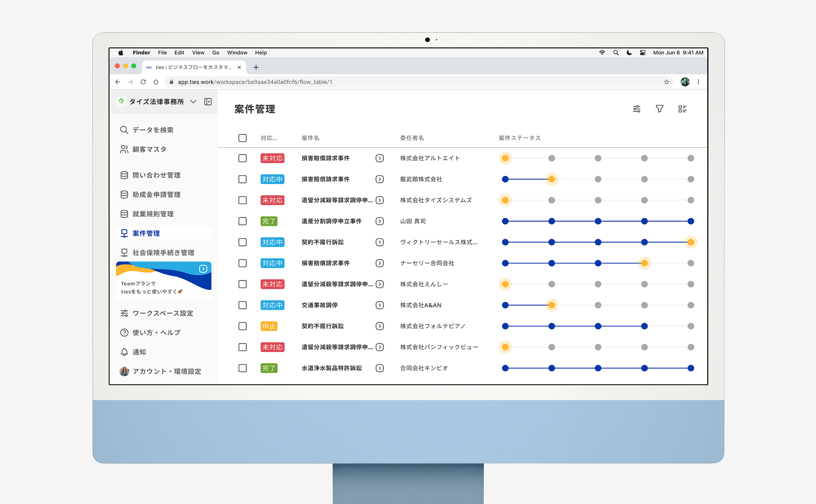This screenshot has height=504, width=816.
Task: Open macOS Spotlight search icon
Action: [x=616, y=53]
